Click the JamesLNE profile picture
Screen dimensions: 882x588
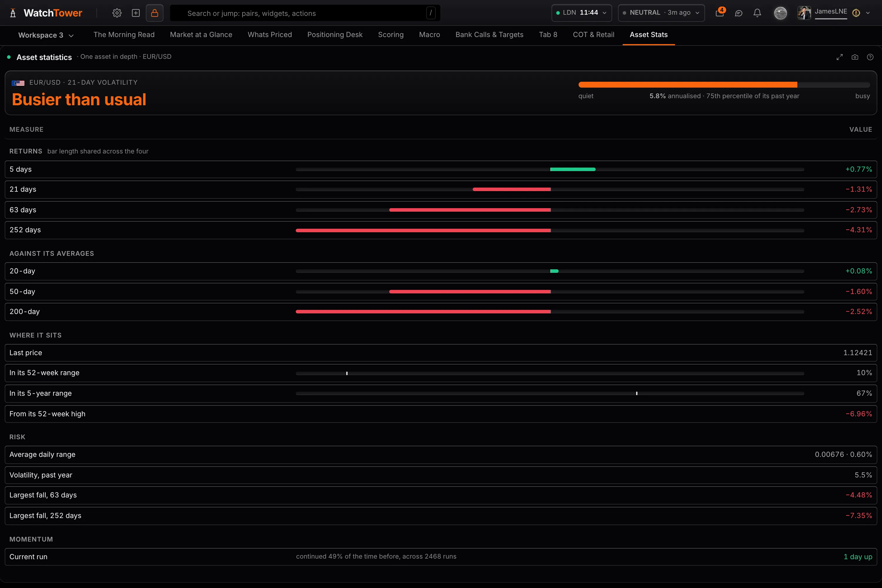pos(804,13)
